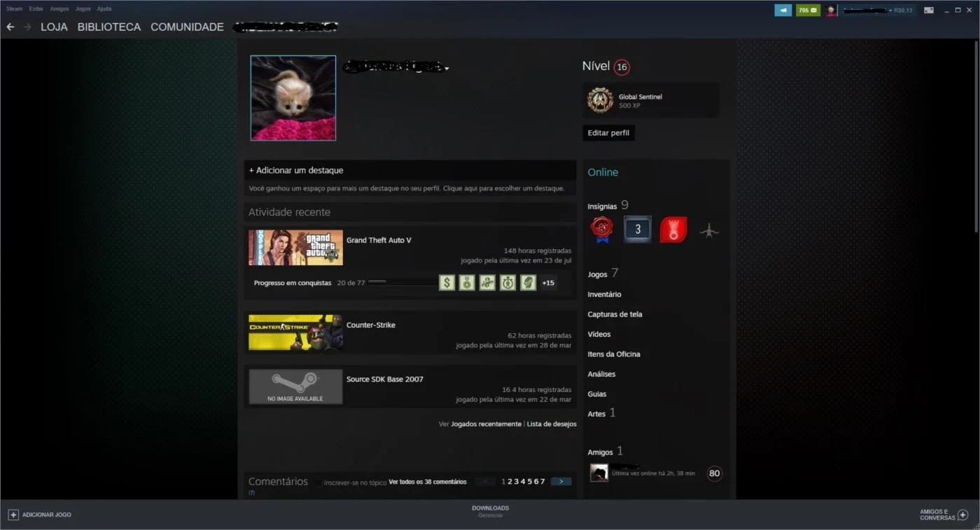View the fifth GTA V achievement icon

click(528, 283)
